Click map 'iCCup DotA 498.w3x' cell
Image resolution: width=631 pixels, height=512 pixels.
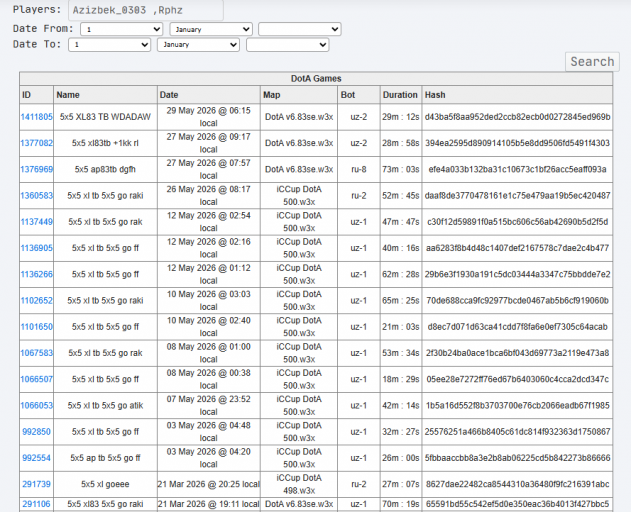pos(299,484)
